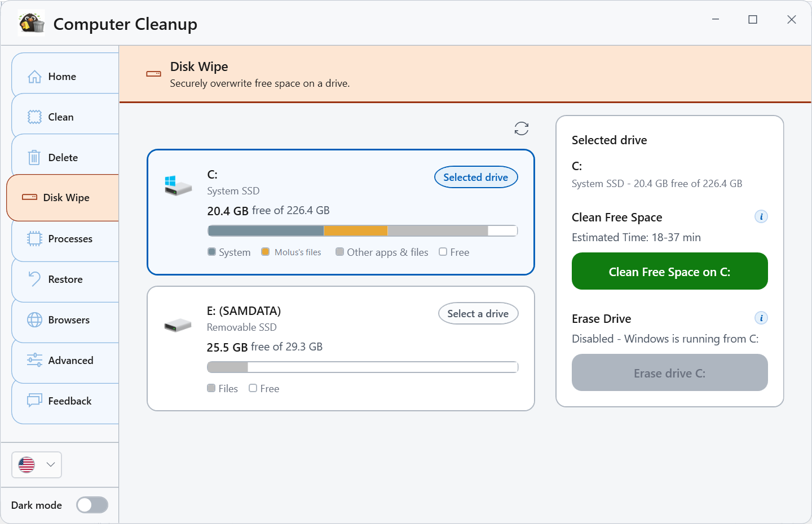Click the Windows system drive icon for C:
This screenshot has height=524, width=812.
(x=178, y=185)
